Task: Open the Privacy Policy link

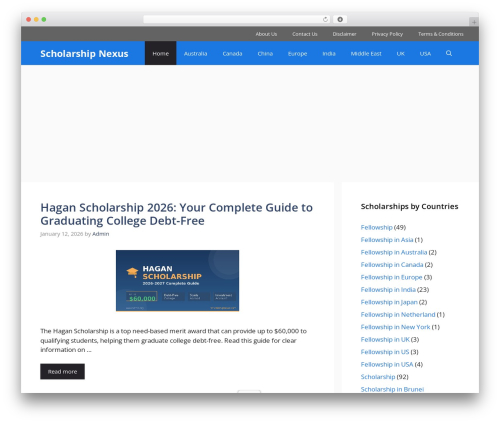Action: pyautogui.click(x=387, y=34)
